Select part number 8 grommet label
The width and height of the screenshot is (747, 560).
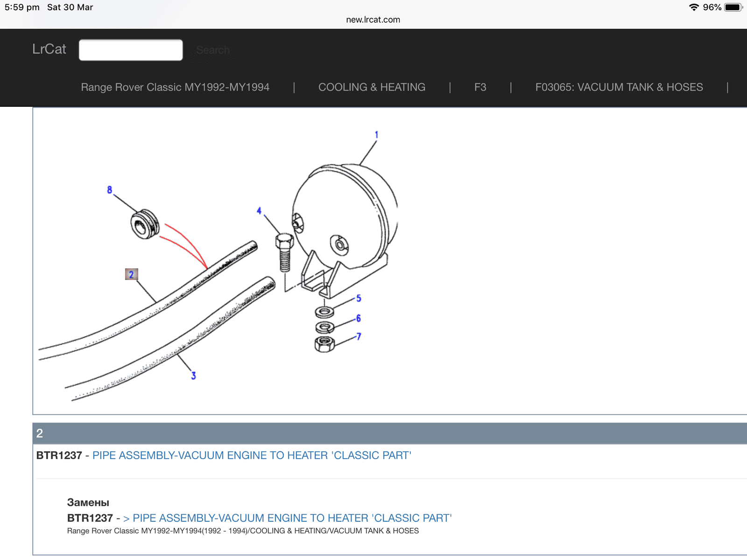(x=109, y=190)
